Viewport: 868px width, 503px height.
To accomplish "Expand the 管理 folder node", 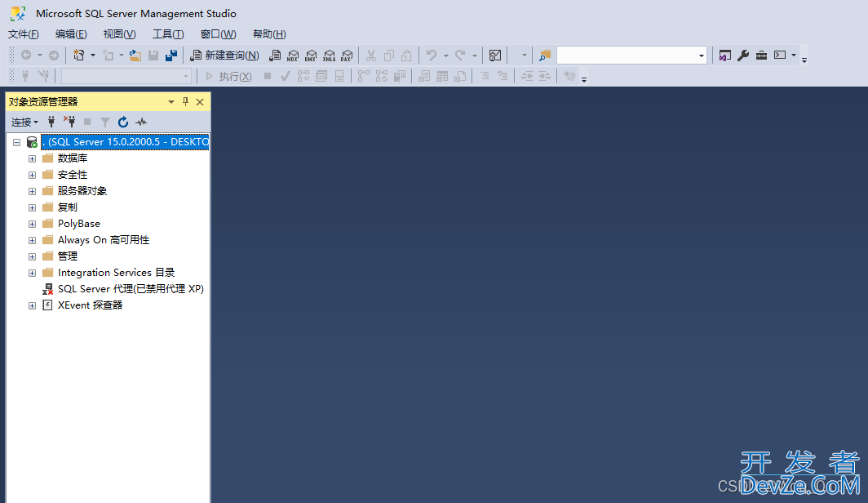I will tap(32, 257).
